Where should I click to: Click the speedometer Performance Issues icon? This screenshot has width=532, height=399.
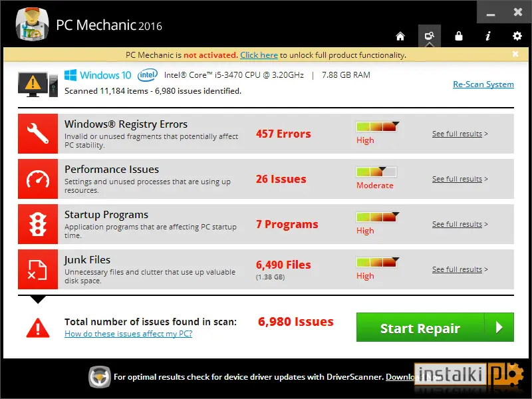pyautogui.click(x=38, y=179)
